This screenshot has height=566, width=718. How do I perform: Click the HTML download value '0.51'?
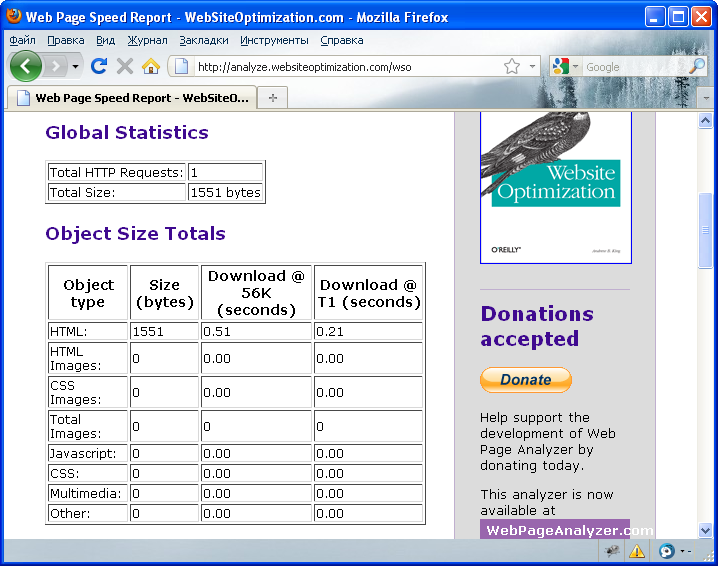pos(256,331)
